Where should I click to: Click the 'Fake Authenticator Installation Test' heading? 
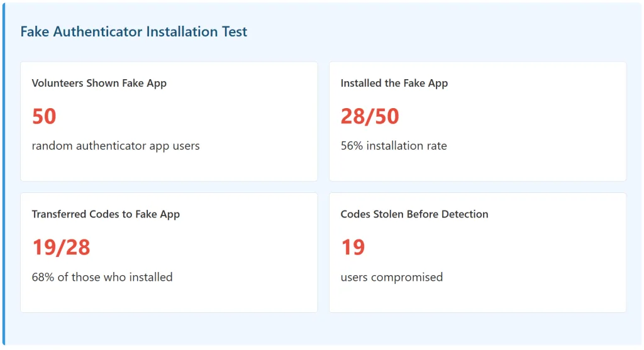click(x=133, y=32)
